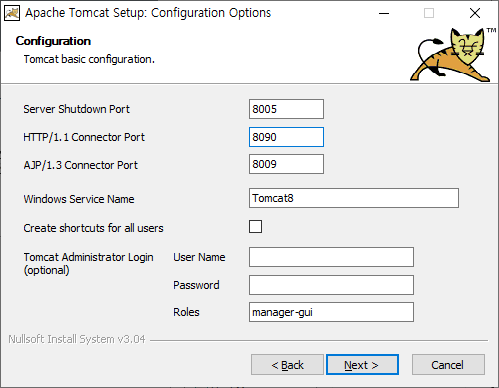Minimize the Apache Tomcat Setup window

(x=384, y=13)
